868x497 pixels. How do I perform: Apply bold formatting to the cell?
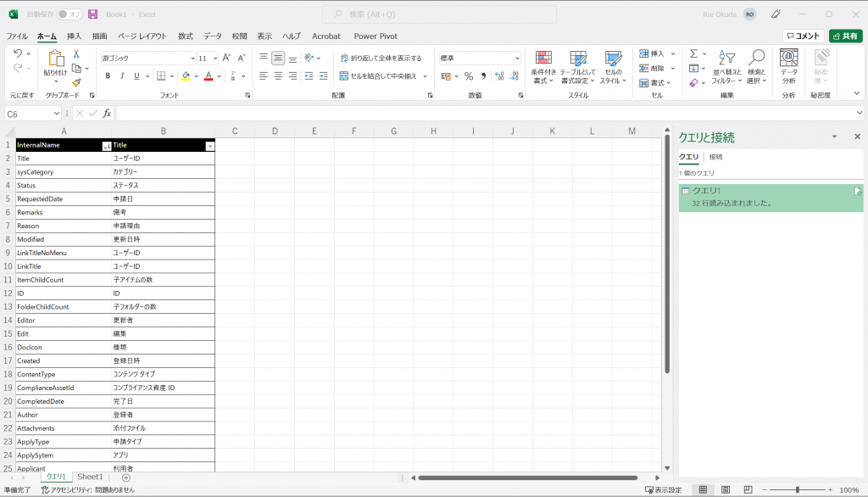click(108, 75)
